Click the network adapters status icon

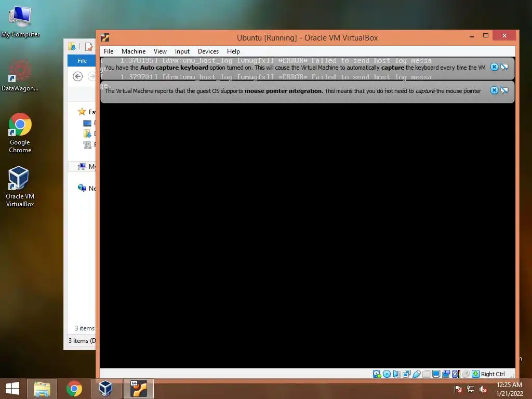coord(406,374)
